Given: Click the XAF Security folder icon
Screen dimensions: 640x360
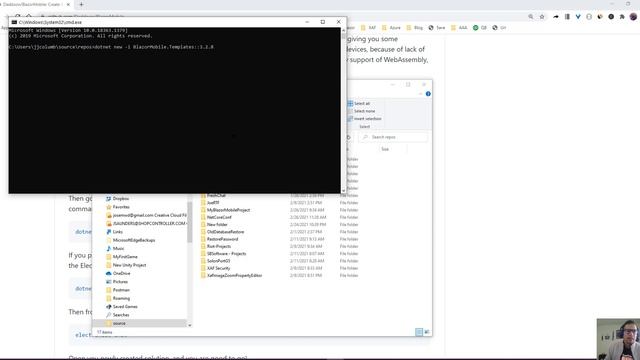Looking at the screenshot, I should [203, 269].
